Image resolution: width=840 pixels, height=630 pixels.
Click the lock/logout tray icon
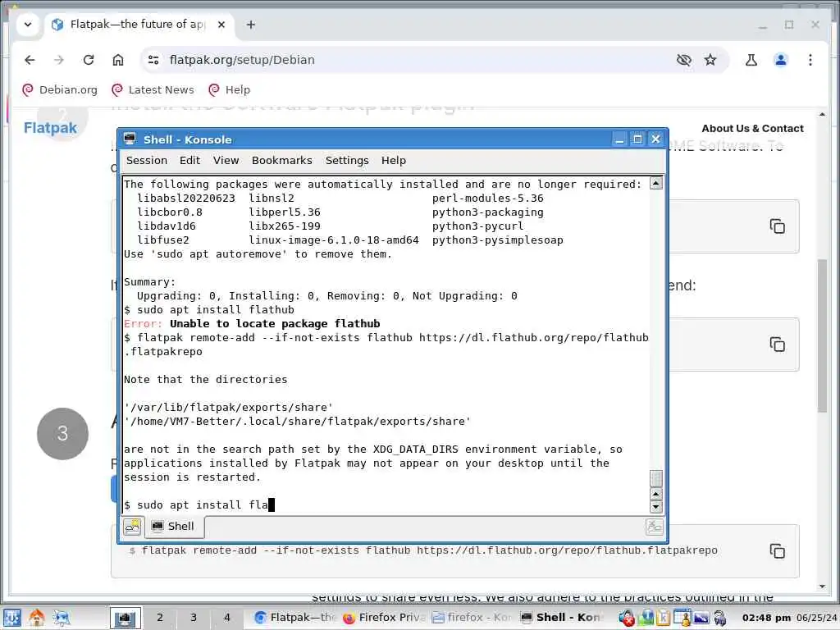(x=720, y=619)
